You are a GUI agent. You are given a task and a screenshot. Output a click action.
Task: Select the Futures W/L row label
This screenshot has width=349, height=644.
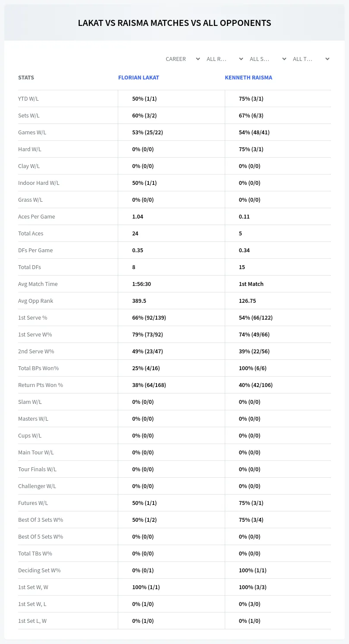(33, 503)
